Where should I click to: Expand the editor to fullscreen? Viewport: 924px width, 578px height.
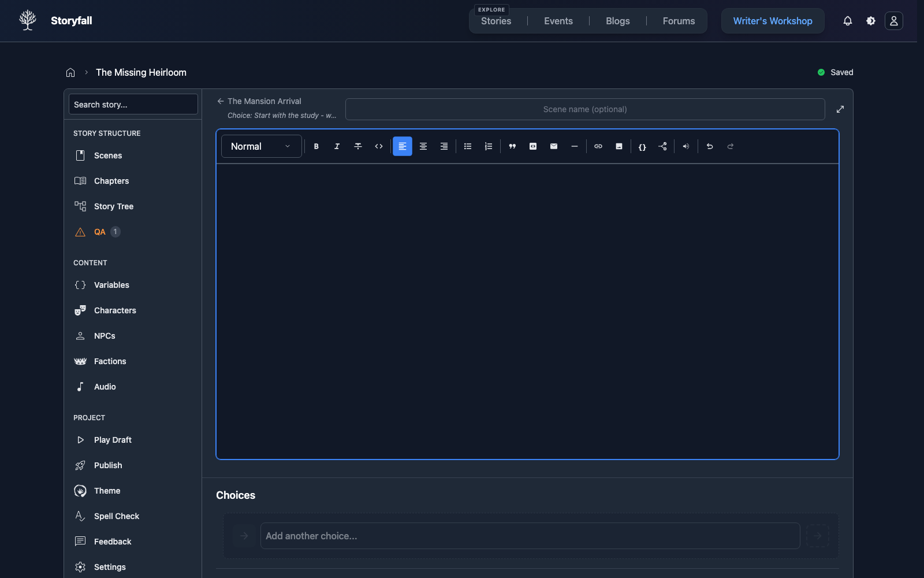point(840,109)
